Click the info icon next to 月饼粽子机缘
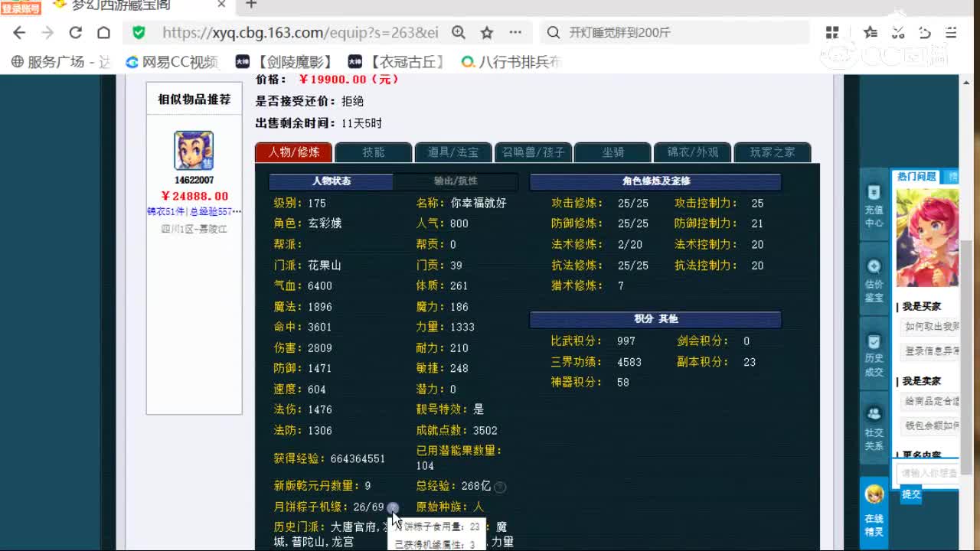980x551 pixels. point(392,507)
